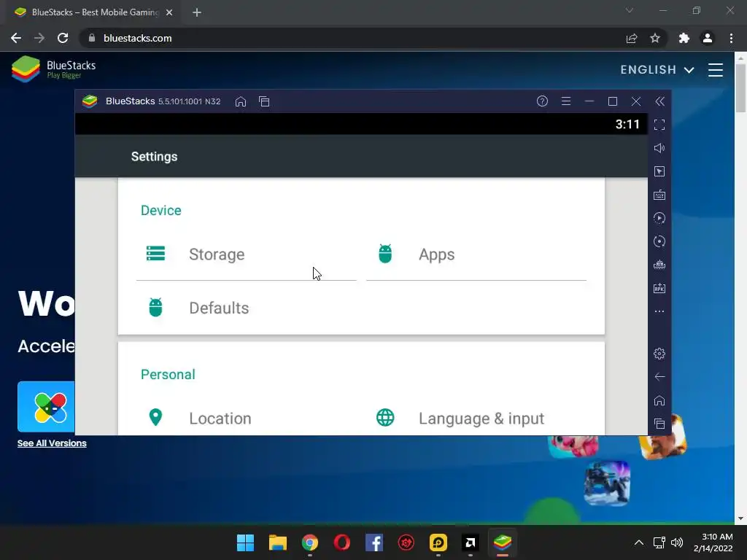Screen dimensions: 747x560
Task: Open Facebook app in taskbar
Action: click(374, 542)
